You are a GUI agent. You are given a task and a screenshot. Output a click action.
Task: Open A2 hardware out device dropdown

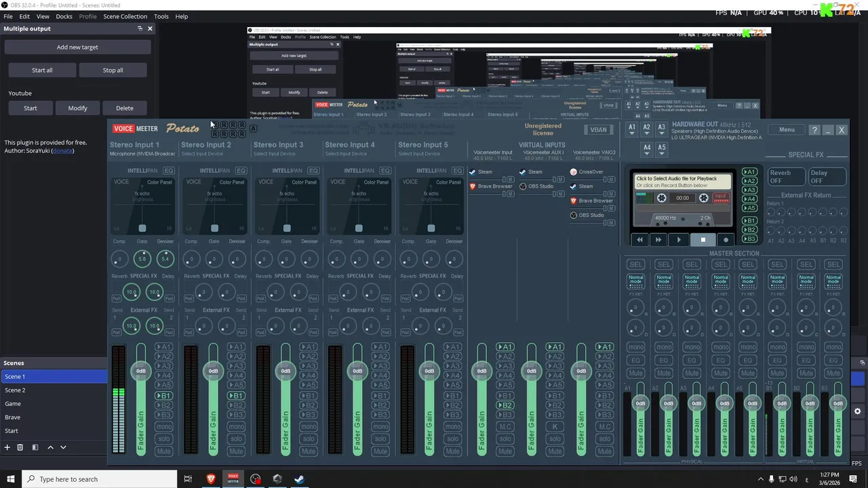click(x=646, y=129)
